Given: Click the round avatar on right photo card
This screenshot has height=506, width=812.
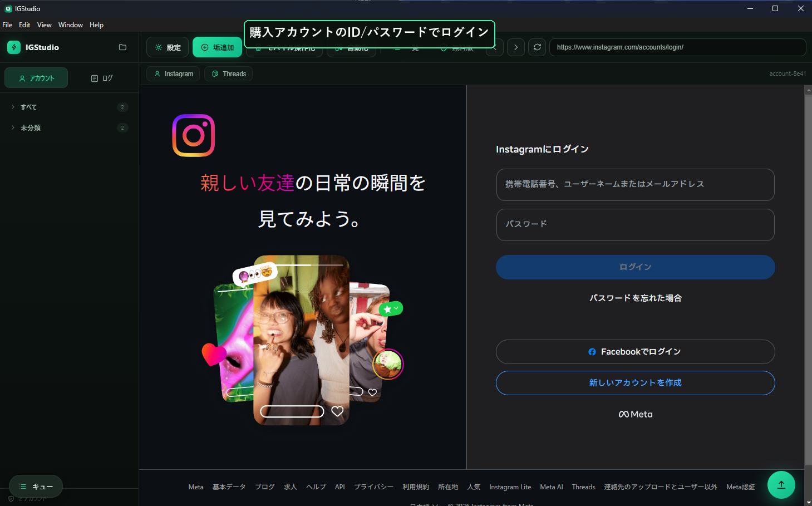Looking at the screenshot, I should pos(388,364).
